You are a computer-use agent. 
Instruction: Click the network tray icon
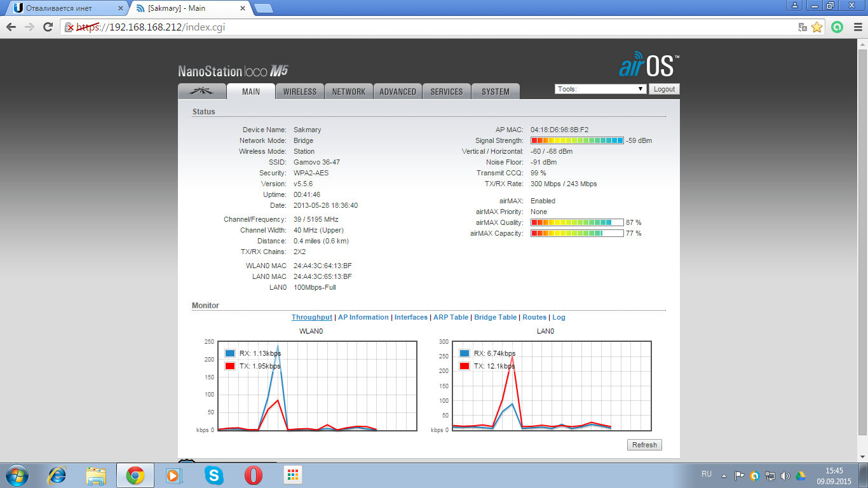770,475
